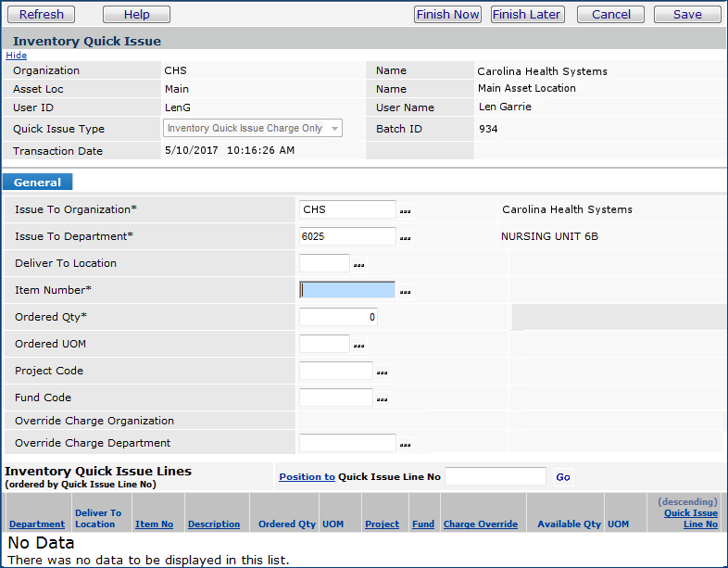Screen dimensions: 728x568
Task: Open Ordered UOM lookup icon
Action: [359, 346]
